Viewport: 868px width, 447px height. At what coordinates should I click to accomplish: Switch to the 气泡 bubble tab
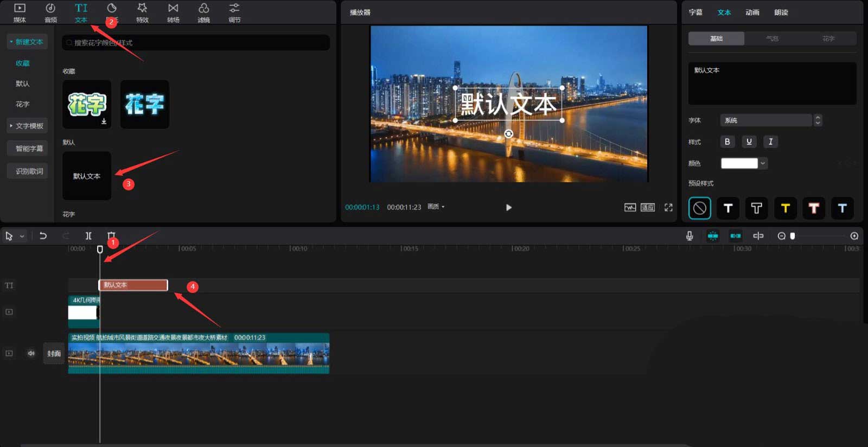tap(772, 39)
